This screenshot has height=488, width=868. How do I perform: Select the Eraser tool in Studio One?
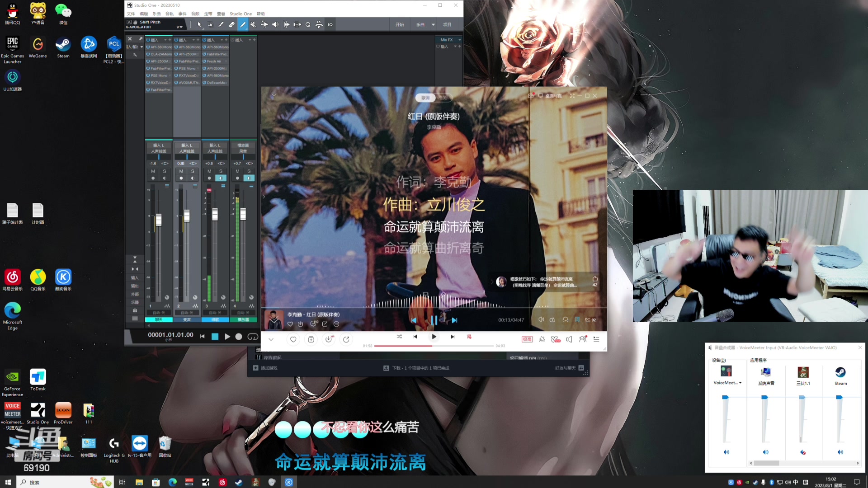click(232, 24)
